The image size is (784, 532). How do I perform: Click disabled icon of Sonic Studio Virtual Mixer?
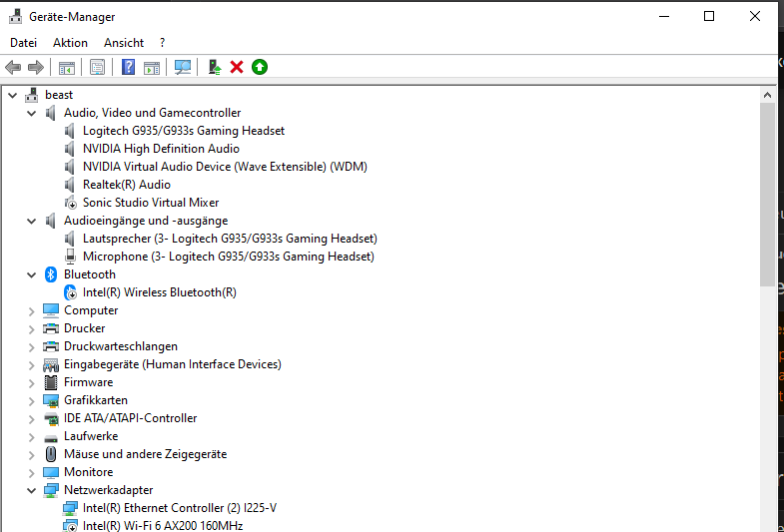[x=70, y=203]
